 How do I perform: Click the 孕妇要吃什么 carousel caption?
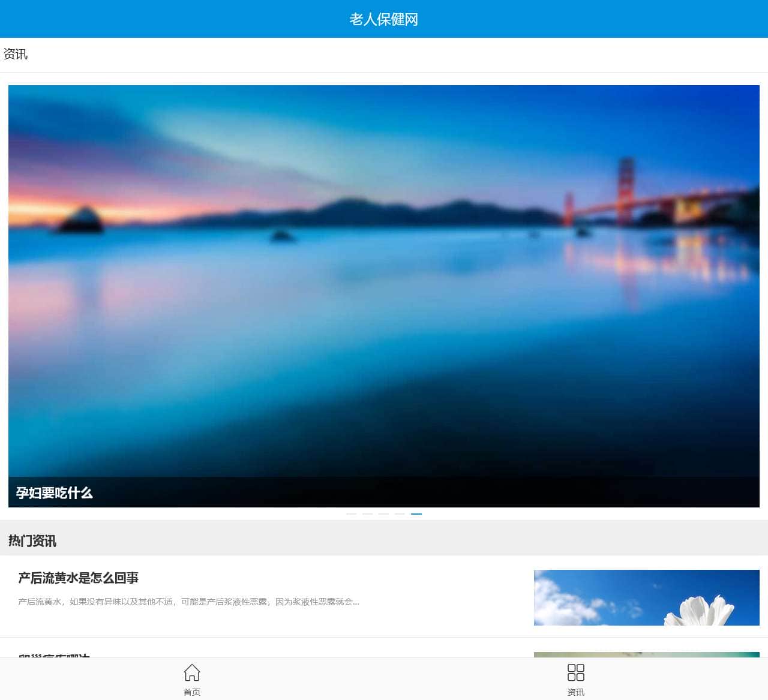(x=55, y=494)
